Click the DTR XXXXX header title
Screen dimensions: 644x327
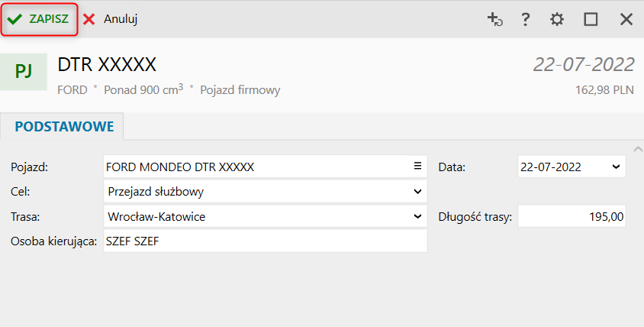point(107,65)
